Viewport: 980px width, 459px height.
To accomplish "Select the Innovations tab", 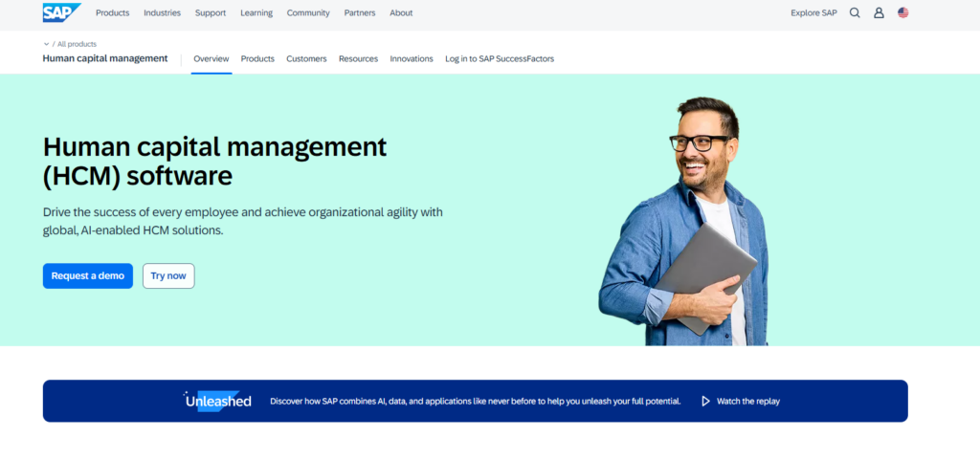I will point(412,59).
